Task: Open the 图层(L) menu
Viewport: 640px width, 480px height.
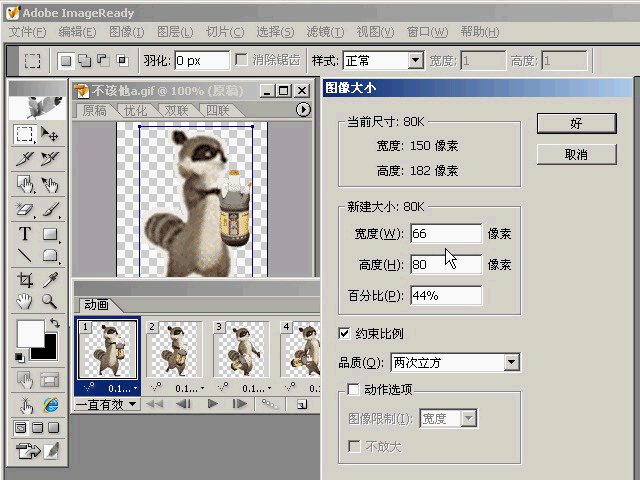Action: pyautogui.click(x=175, y=32)
